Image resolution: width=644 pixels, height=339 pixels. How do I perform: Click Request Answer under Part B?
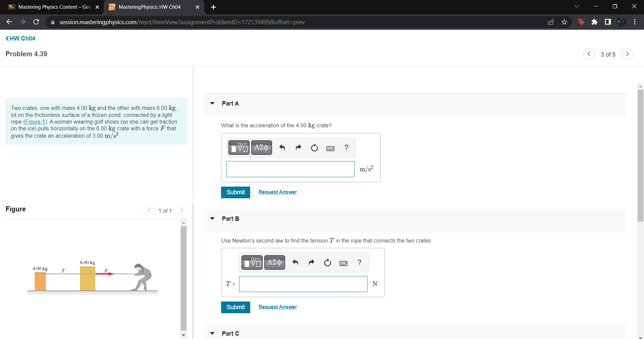click(x=277, y=307)
